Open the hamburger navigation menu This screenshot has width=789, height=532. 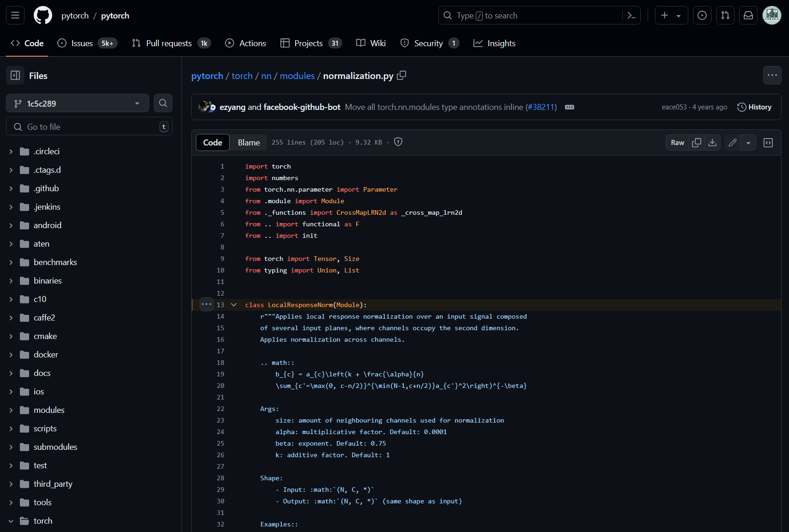pos(15,15)
